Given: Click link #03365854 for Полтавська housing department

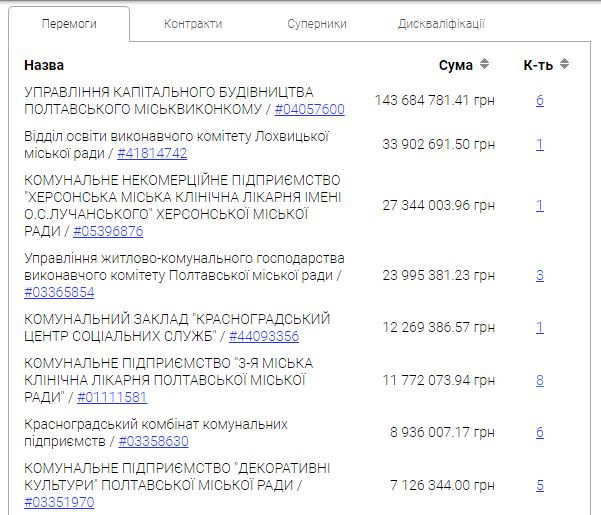Looking at the screenshot, I should 59,292.
